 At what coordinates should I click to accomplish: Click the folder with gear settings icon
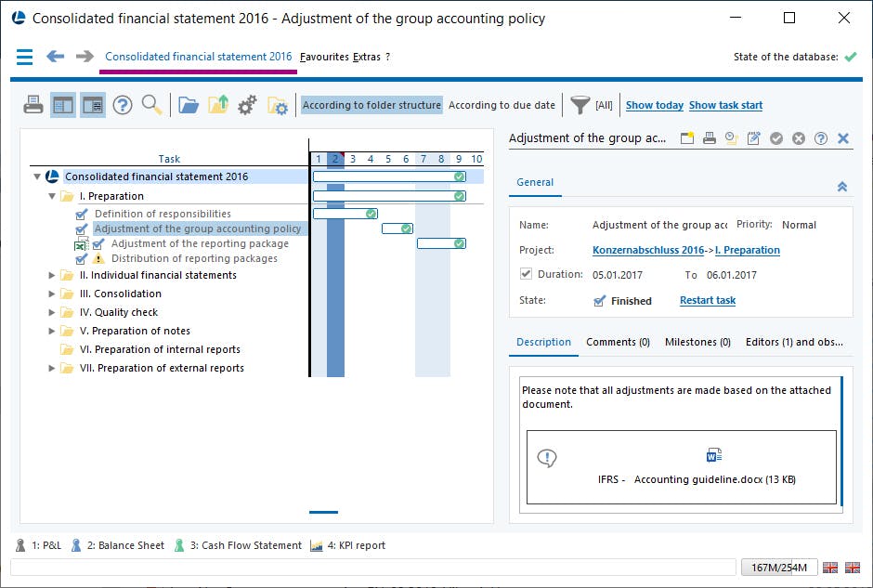pyautogui.click(x=278, y=105)
